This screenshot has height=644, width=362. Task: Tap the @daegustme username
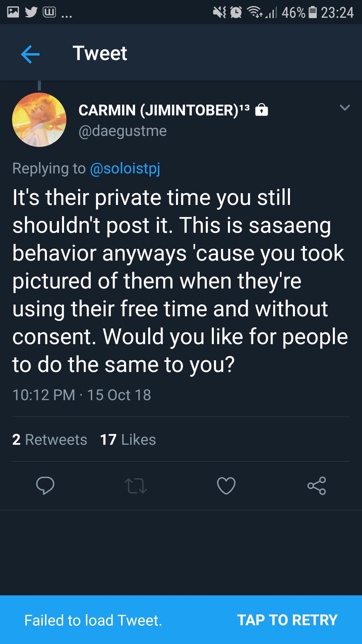(123, 131)
